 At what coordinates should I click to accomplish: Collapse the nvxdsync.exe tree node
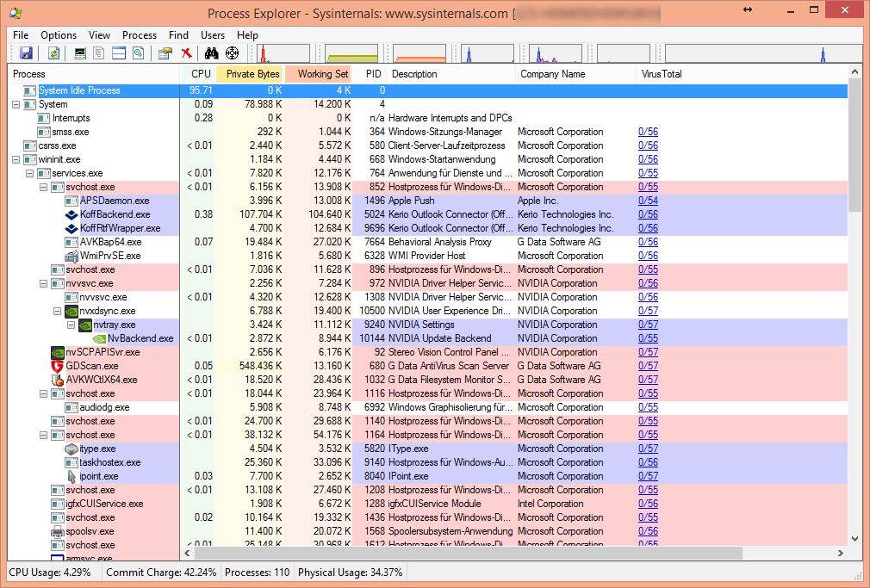click(57, 311)
